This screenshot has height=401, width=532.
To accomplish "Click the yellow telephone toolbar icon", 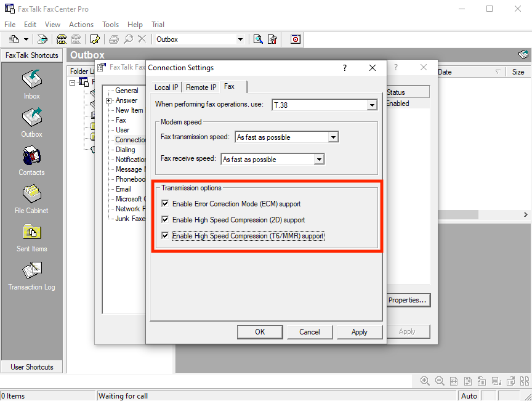I will pyautogui.click(x=62, y=39).
